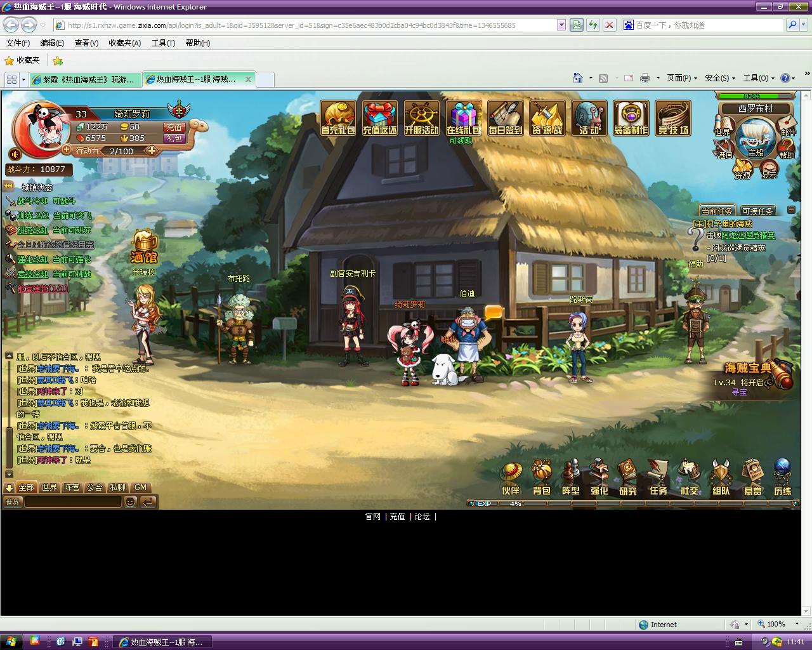Open the 首充礼包 first-recharge gift icon
The width and height of the screenshot is (812, 650).
click(337, 118)
